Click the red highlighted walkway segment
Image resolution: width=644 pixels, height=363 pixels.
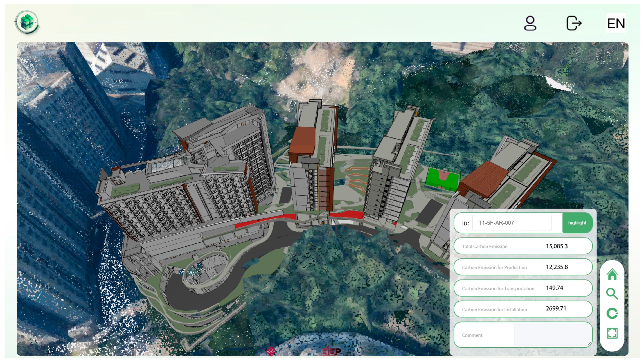coord(346,215)
